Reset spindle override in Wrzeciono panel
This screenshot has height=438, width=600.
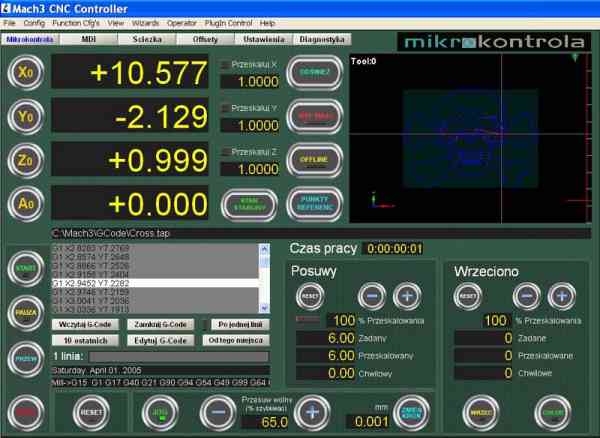click(x=468, y=296)
